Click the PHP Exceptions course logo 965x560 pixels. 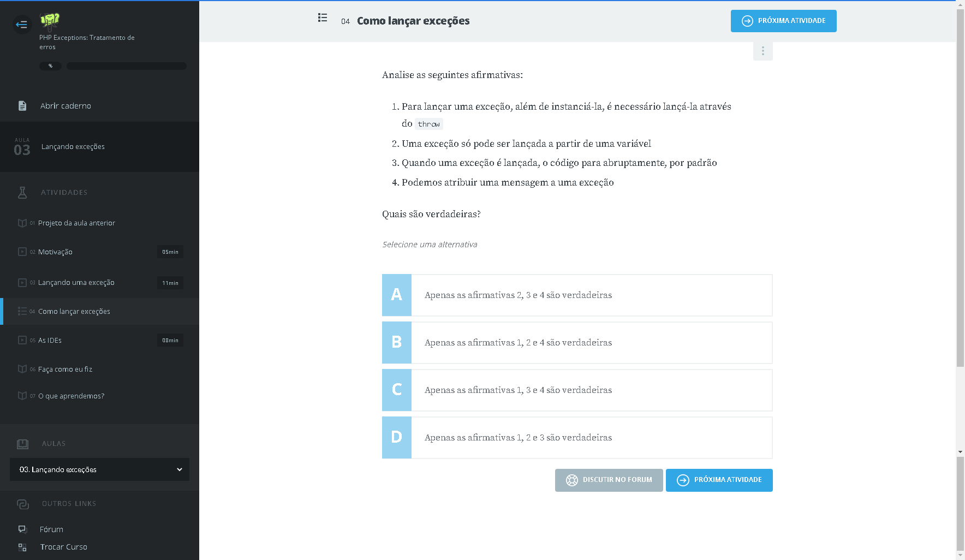50,21
